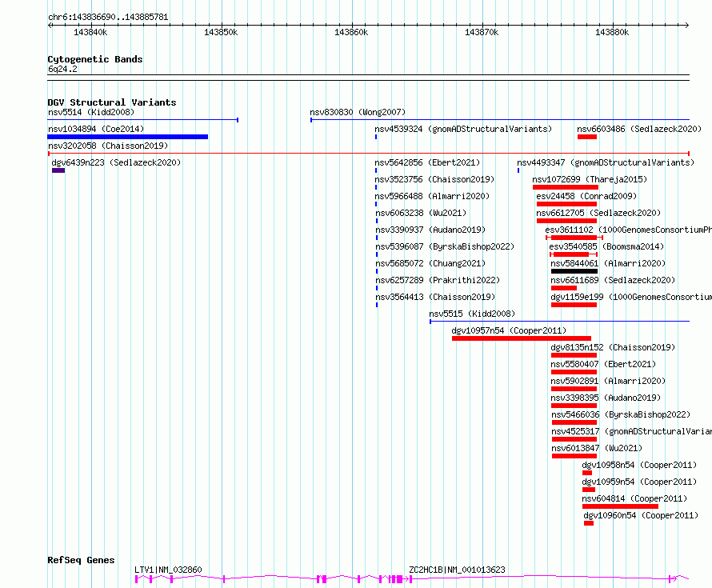Click the black nsv5844061 (Almarri2020) bar
The height and width of the screenshot is (588, 712).
tap(574, 271)
